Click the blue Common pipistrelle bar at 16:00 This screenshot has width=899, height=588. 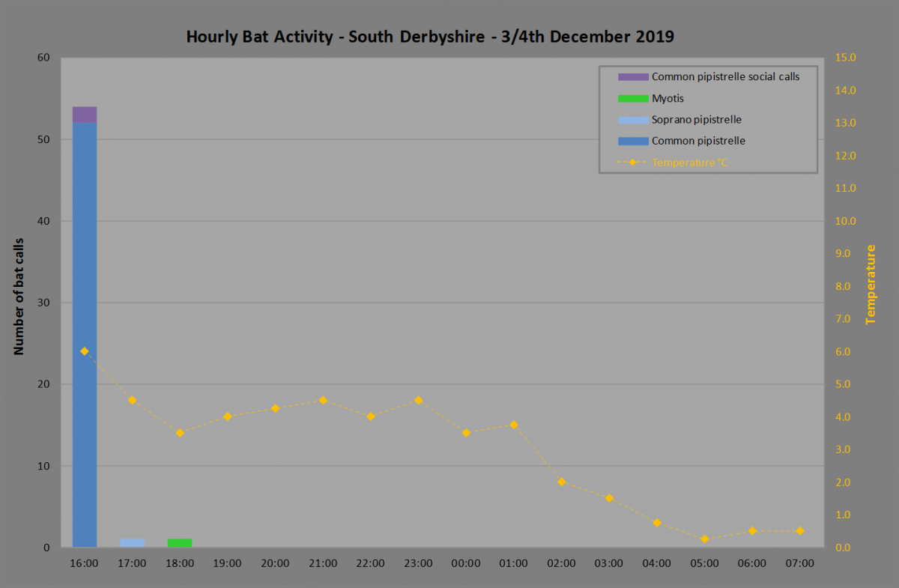tap(85, 335)
